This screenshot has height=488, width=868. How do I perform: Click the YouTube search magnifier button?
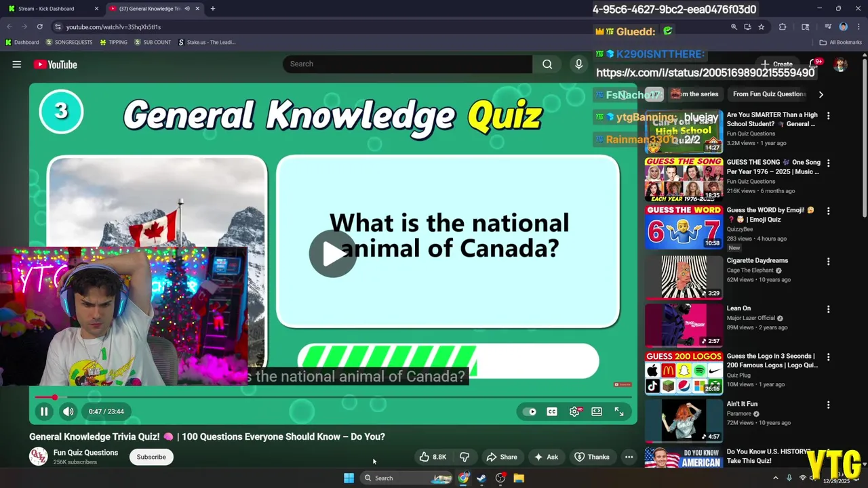(547, 64)
